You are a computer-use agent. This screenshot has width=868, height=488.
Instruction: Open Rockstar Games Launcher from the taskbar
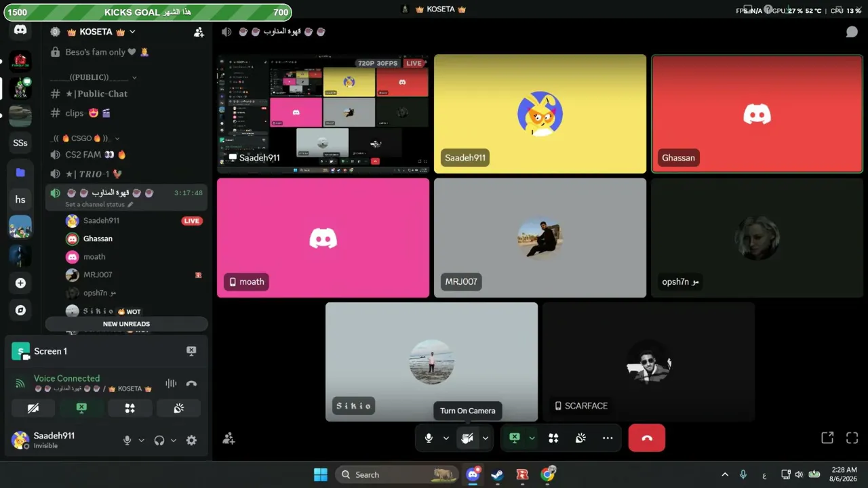(x=522, y=474)
